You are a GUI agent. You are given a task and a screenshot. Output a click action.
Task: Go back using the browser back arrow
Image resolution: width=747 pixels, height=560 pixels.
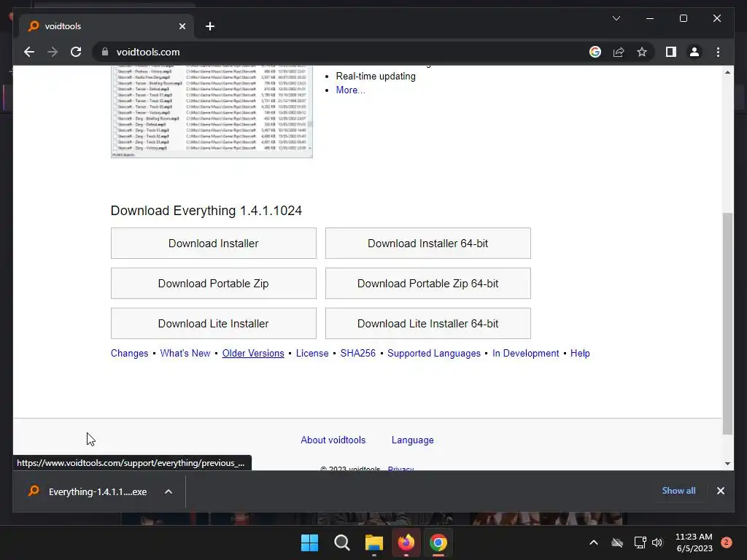29,52
